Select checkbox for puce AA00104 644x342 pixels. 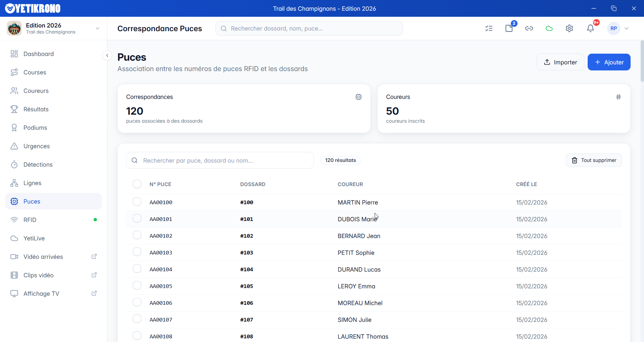137,269
